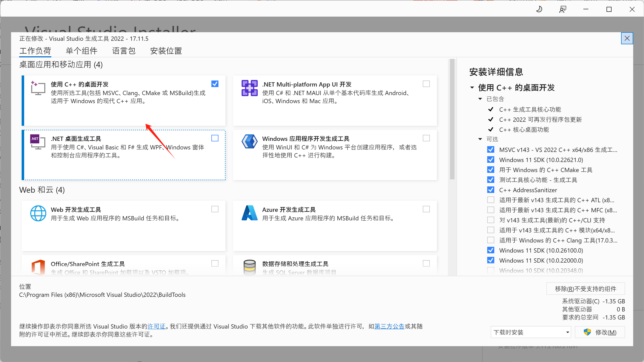Check the .NET desktop build tools checkbox

click(215, 138)
